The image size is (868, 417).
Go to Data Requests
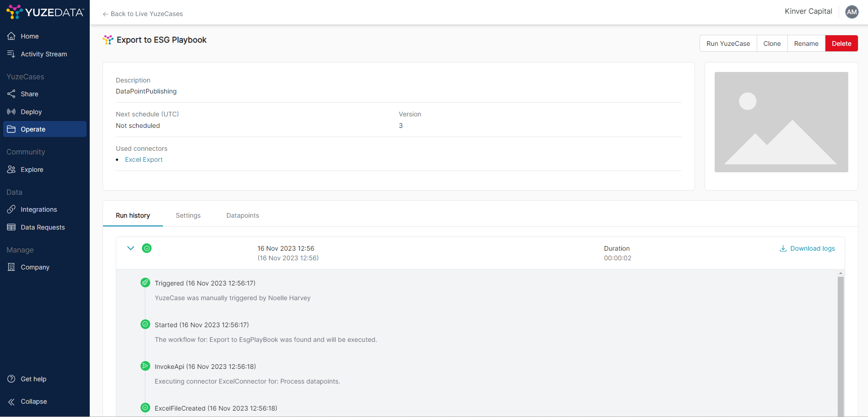42,227
